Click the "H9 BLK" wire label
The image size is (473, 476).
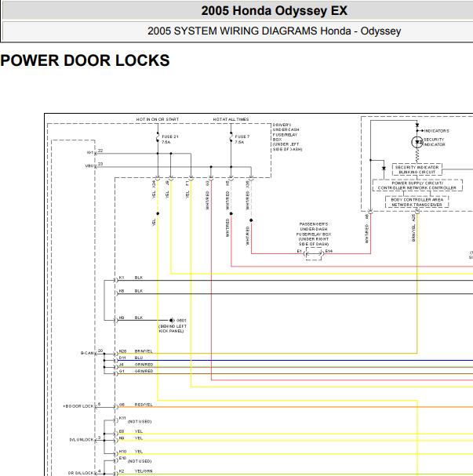130,318
